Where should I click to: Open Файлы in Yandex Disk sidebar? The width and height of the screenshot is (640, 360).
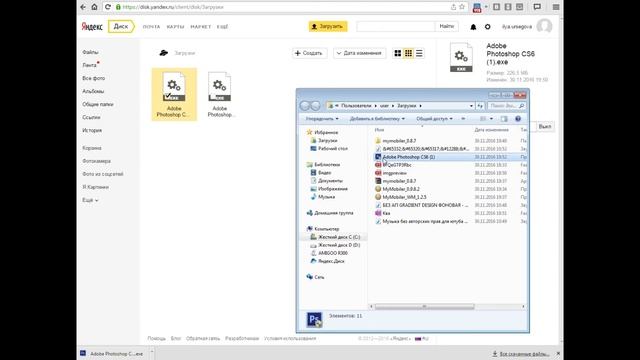pos(90,52)
